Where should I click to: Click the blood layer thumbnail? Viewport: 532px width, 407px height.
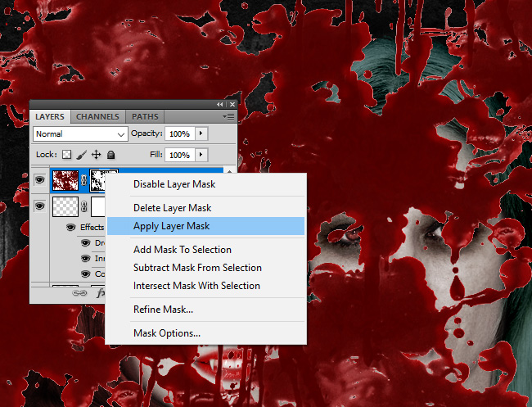(x=65, y=180)
